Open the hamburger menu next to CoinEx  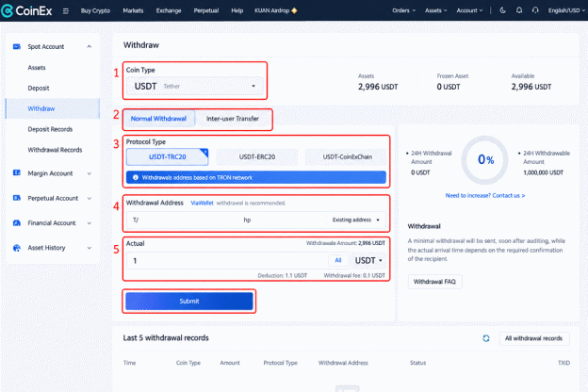click(66, 11)
